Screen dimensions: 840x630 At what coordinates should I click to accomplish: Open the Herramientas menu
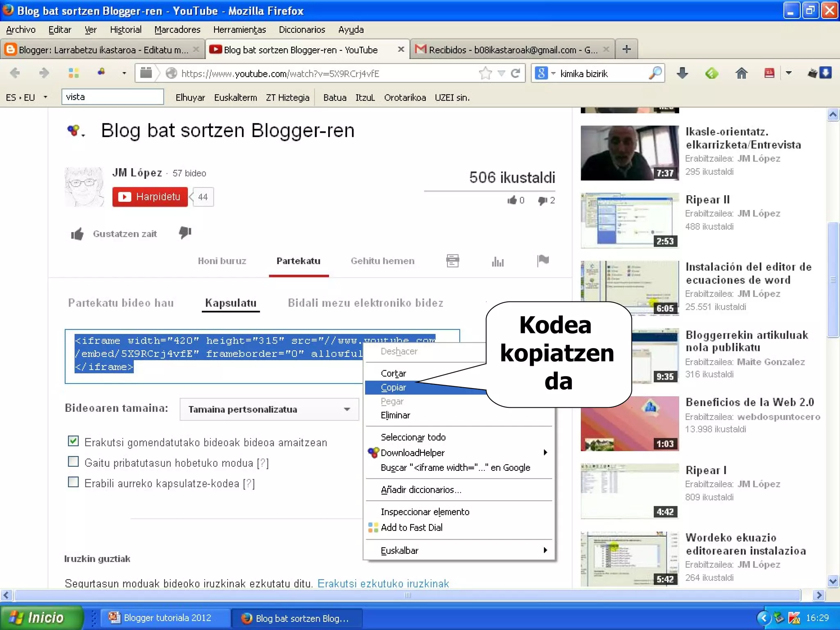[240, 30]
